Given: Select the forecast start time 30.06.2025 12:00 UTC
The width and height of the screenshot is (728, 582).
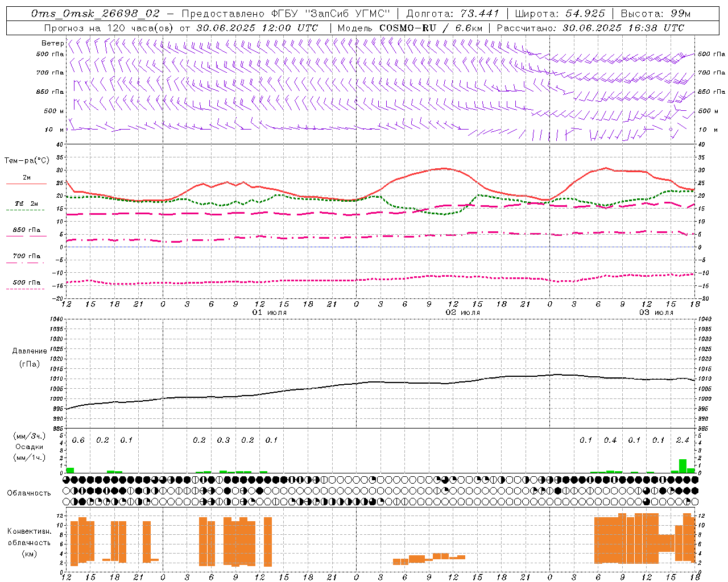Looking at the screenshot, I should click(258, 28).
